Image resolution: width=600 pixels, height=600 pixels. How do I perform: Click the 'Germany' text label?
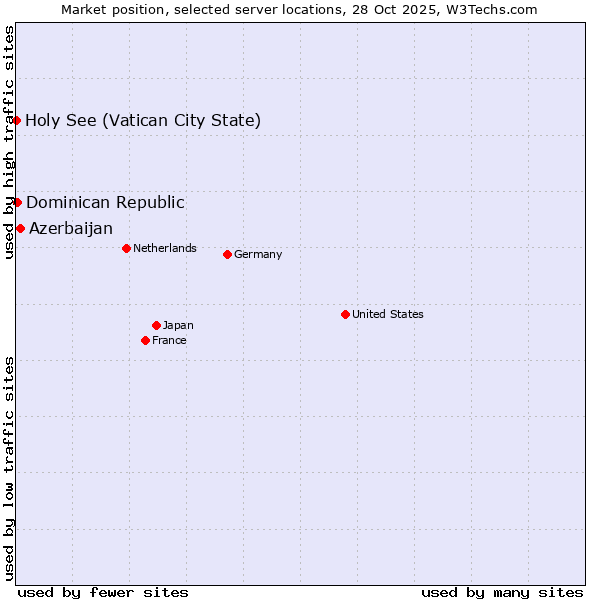pyautogui.click(x=258, y=254)
